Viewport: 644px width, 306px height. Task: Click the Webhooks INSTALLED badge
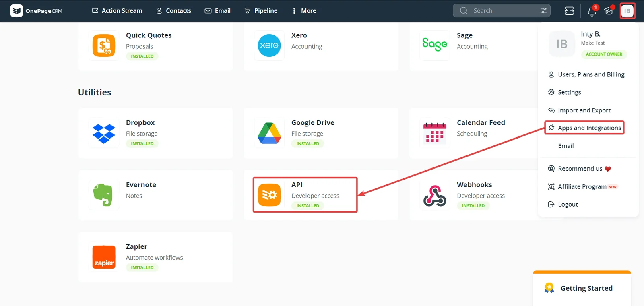tap(473, 206)
